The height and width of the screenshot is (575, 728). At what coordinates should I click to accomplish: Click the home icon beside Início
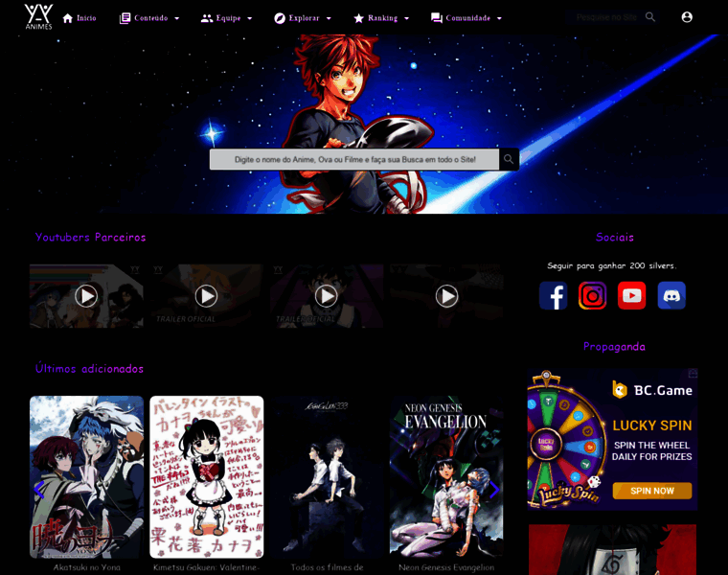pos(68,18)
